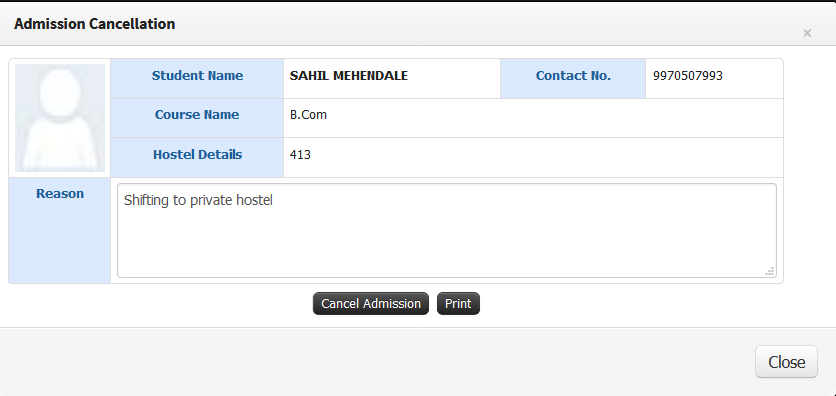Click the Close button in footer

coord(786,362)
